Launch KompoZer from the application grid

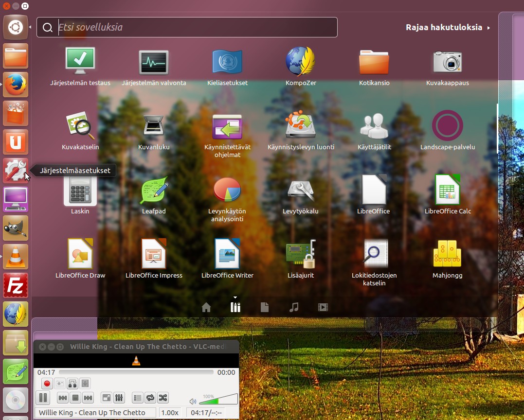(x=301, y=62)
